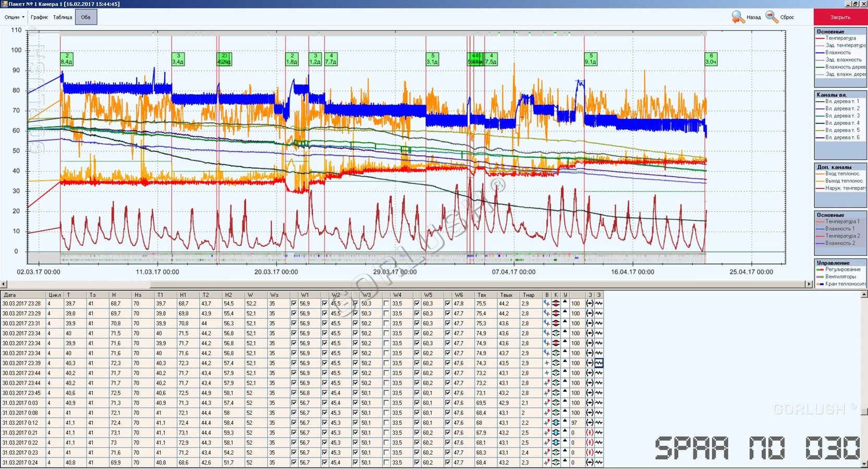The height and width of the screenshot is (469, 868).
Task: Click the blue Влажность legend line swatch
Action: coord(820,53)
